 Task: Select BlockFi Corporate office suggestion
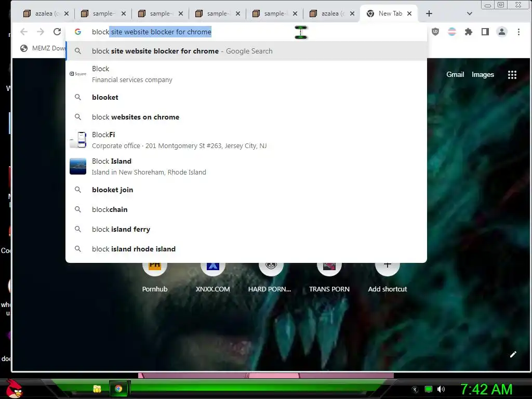pyautogui.click(x=246, y=140)
